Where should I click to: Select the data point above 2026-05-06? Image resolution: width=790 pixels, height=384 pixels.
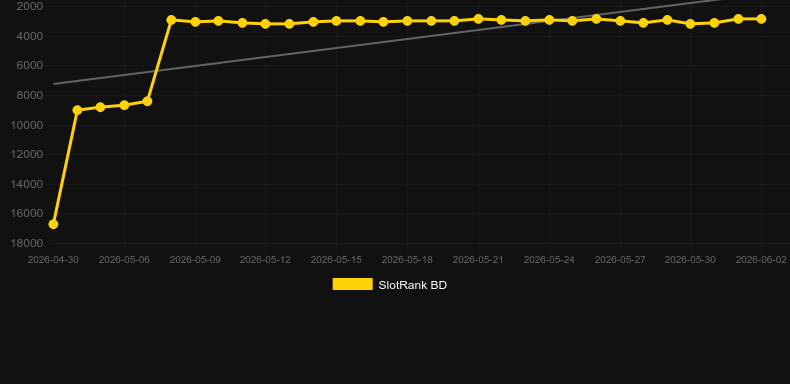[124, 105]
